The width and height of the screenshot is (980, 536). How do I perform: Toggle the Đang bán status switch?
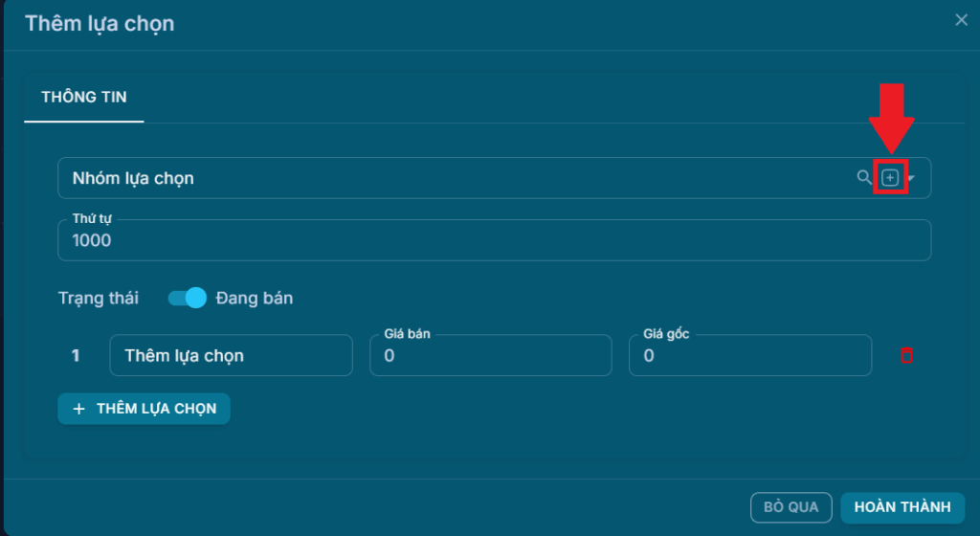(x=187, y=298)
